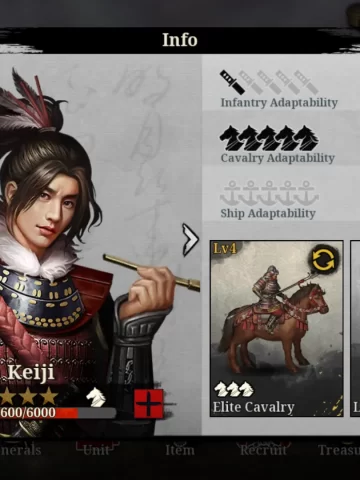360x480 pixels.
Task: Tap the red plus heal icon
Action: point(149,404)
